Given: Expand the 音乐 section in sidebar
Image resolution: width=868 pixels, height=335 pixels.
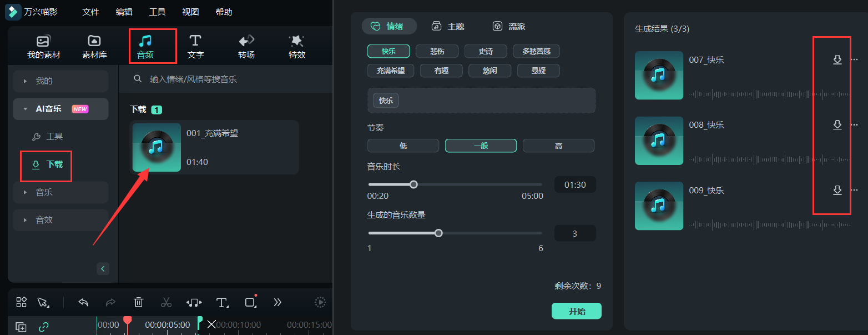Looking at the screenshot, I should click(x=60, y=192).
